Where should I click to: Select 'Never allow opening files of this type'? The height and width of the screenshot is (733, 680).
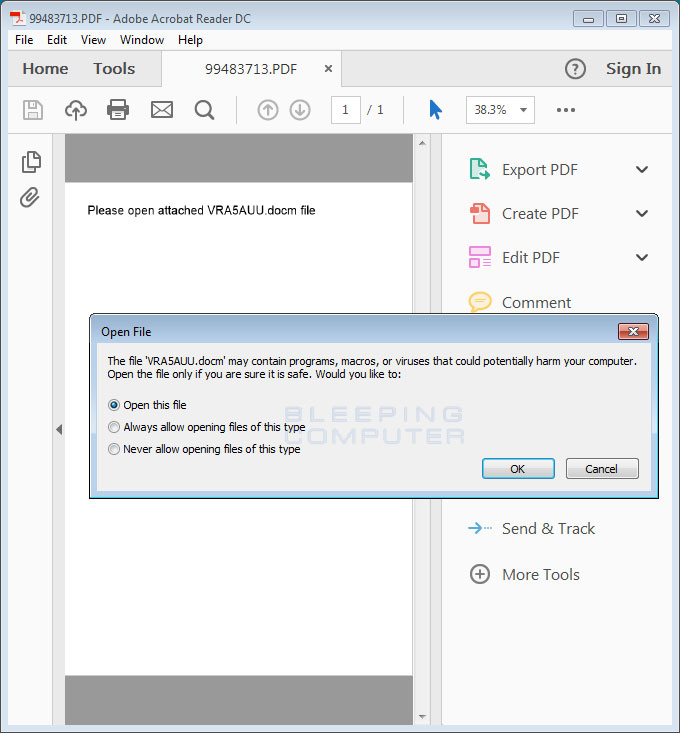tap(114, 449)
